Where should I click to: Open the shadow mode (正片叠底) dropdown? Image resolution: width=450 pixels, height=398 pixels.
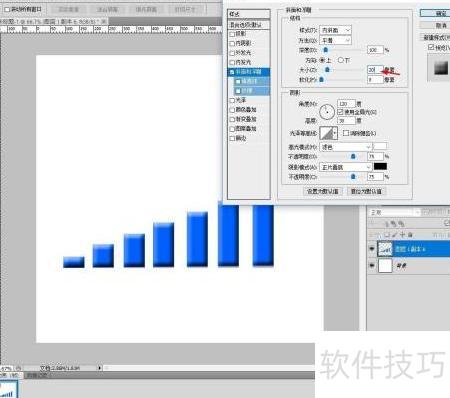(345, 167)
